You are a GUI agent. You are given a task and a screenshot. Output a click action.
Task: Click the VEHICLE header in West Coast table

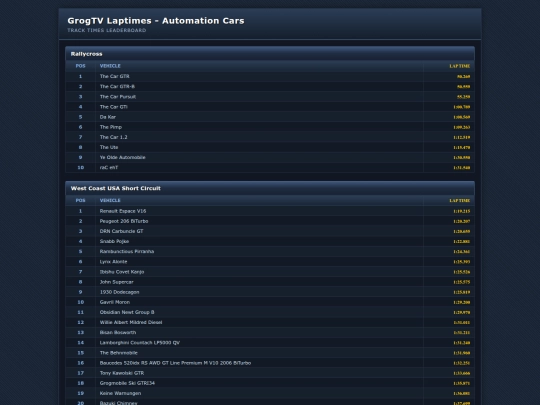[110, 200]
